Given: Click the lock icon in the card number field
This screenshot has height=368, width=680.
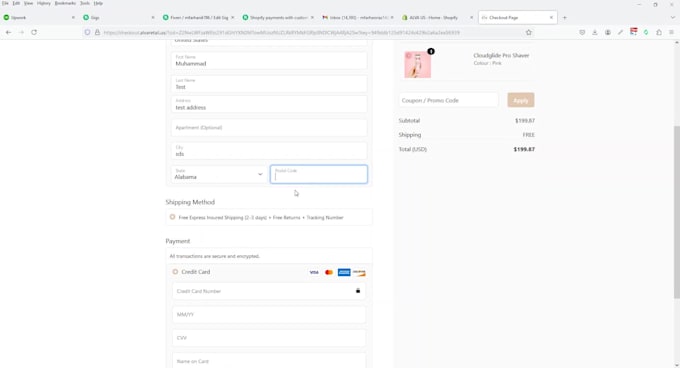Looking at the screenshot, I should (358, 291).
